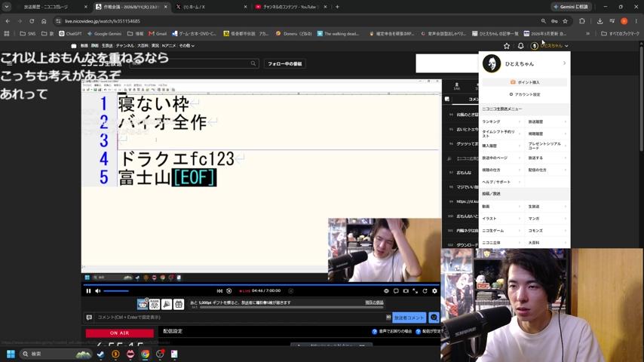Open the Gmail bookmark
644x362 pixels.
158,34
